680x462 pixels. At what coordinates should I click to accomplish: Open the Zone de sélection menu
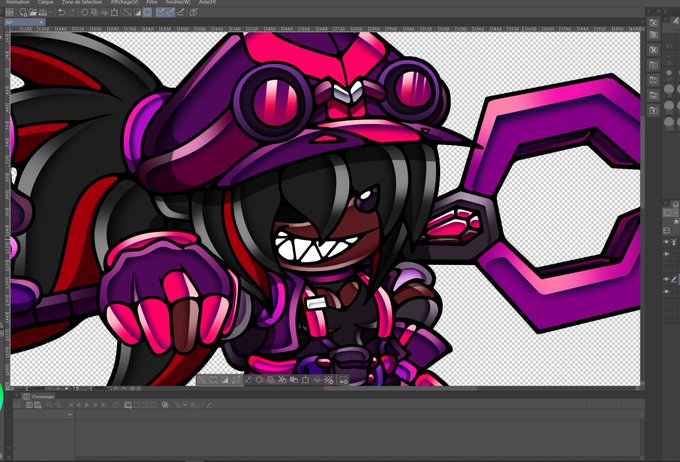(82, 2)
